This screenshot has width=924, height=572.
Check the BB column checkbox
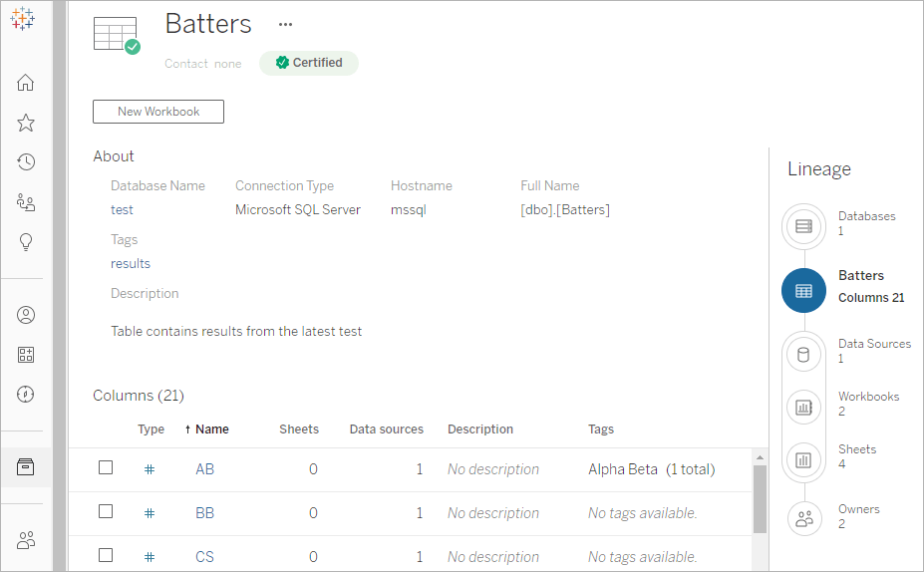(106, 511)
